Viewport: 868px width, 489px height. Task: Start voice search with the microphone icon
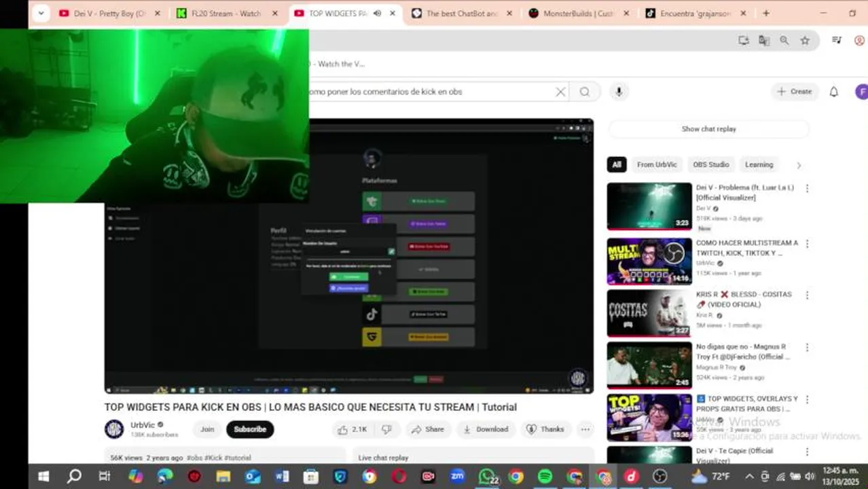(619, 92)
